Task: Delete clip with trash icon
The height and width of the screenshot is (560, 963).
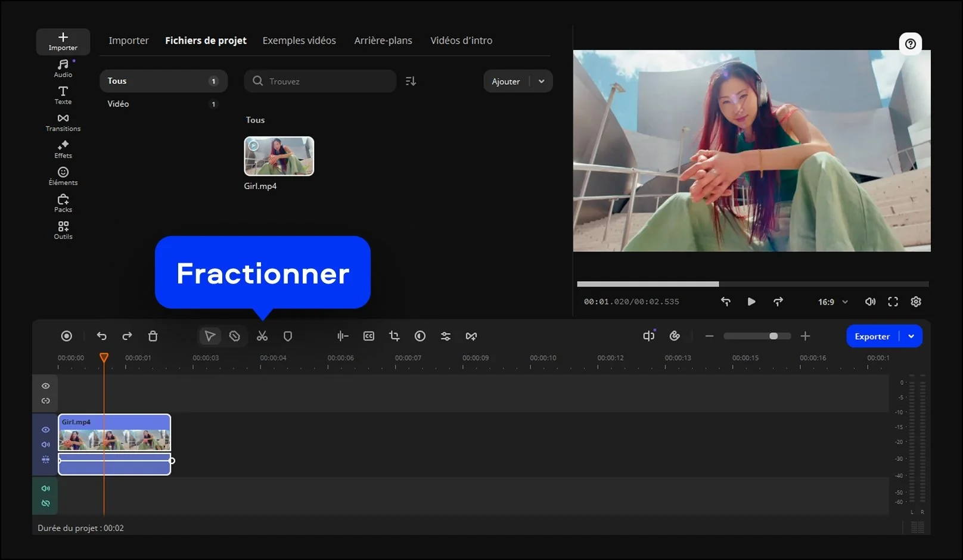Action: click(x=153, y=337)
